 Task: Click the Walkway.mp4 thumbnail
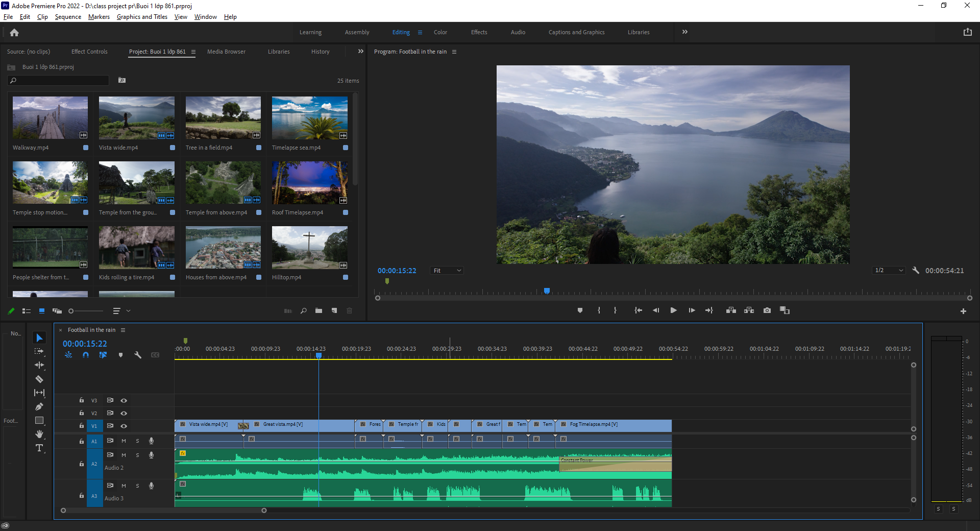coord(50,118)
